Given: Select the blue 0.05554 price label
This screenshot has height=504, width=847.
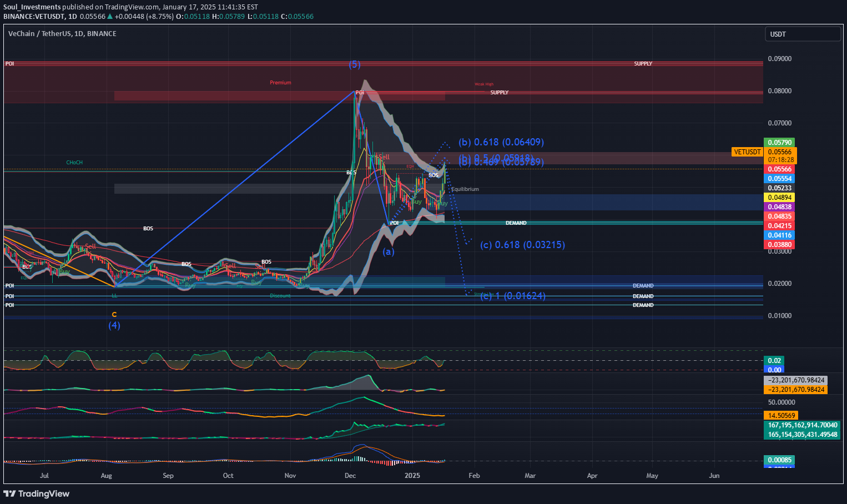Looking at the screenshot, I should click(780, 179).
